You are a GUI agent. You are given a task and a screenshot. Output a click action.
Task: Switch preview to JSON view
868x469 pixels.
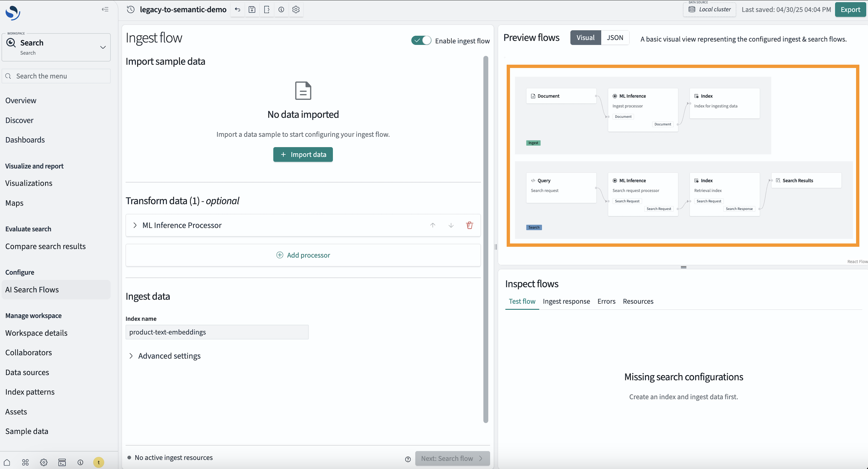(615, 38)
